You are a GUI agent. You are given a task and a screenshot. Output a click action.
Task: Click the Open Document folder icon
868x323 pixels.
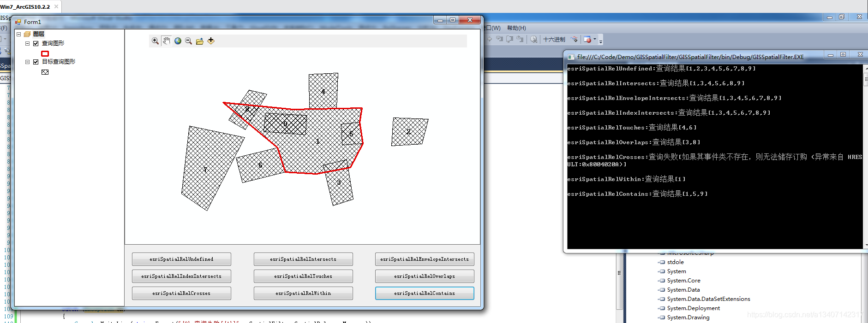(x=200, y=41)
